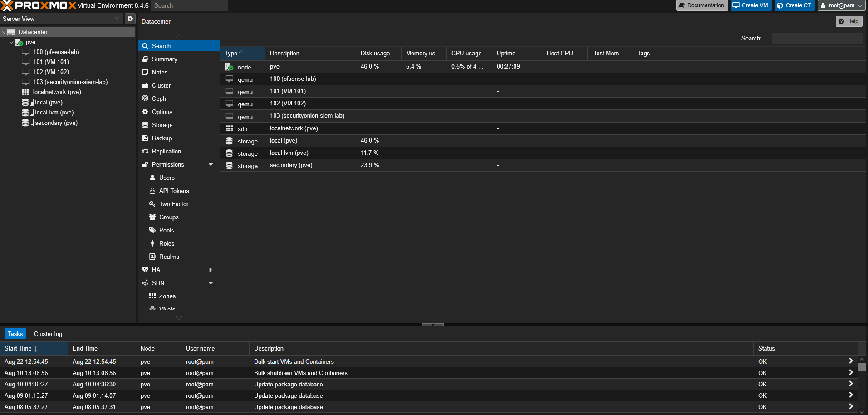Open Two Factor authentication settings
868x415 pixels.
tap(173, 204)
